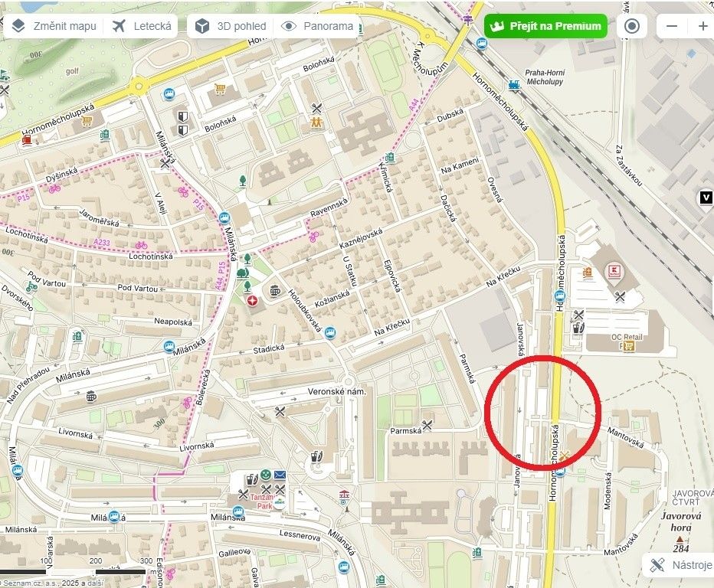Click the red compass marker near Milánská

pos(252,301)
